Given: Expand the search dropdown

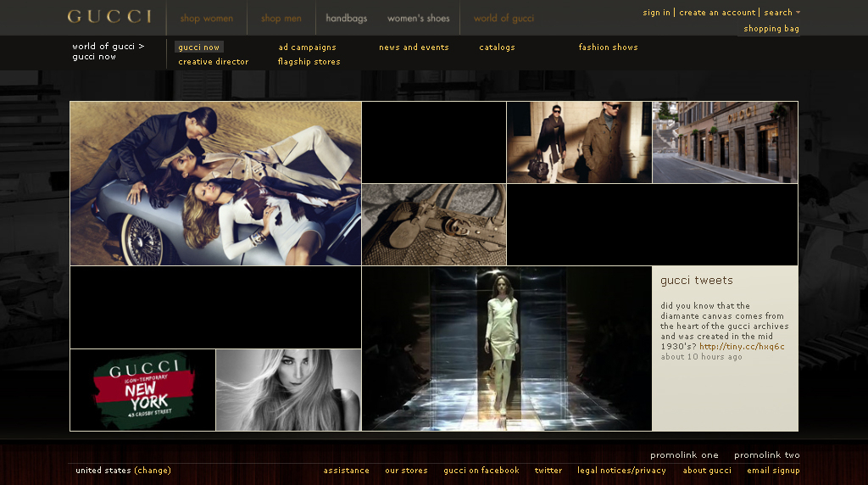Looking at the screenshot, I should tap(782, 12).
